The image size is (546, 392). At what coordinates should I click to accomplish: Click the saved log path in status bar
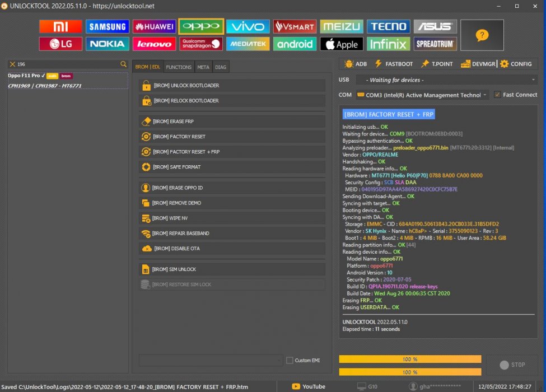[125, 387]
